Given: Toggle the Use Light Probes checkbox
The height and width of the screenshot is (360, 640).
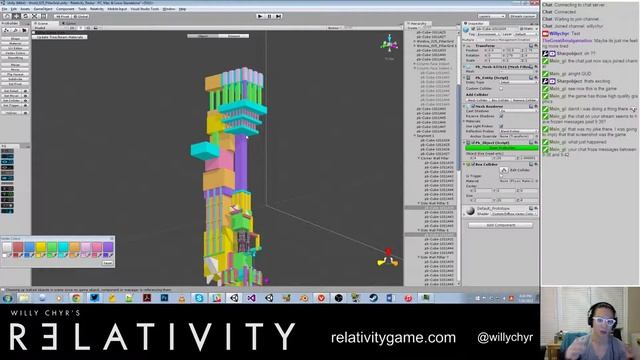Looking at the screenshot, I should tap(502, 126).
